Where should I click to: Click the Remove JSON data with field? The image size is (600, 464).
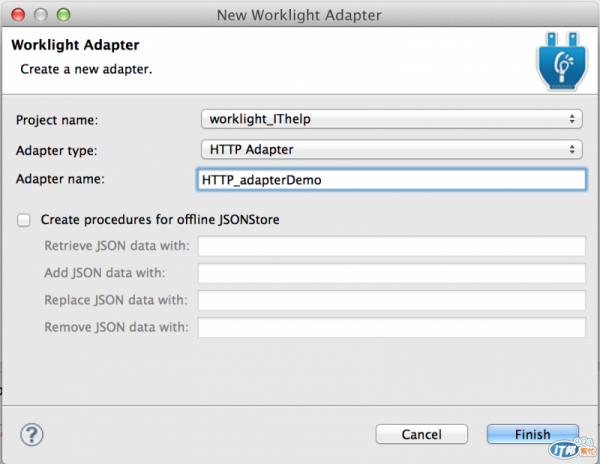pyautogui.click(x=391, y=327)
